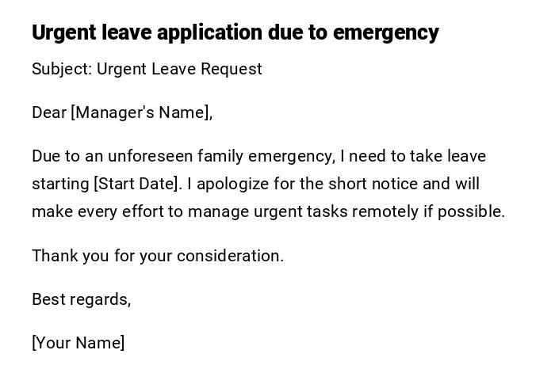Click the phrase "short notice"
Screen dimensions: 555x392
373,184
